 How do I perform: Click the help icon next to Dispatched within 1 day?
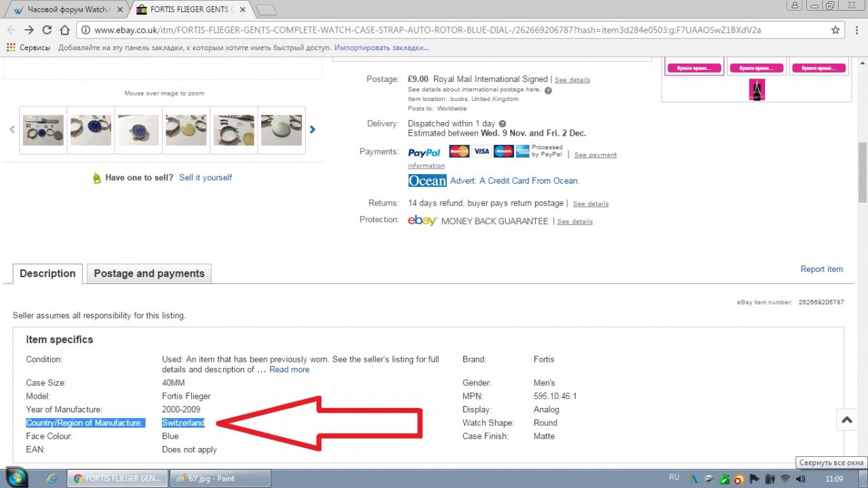[502, 124]
